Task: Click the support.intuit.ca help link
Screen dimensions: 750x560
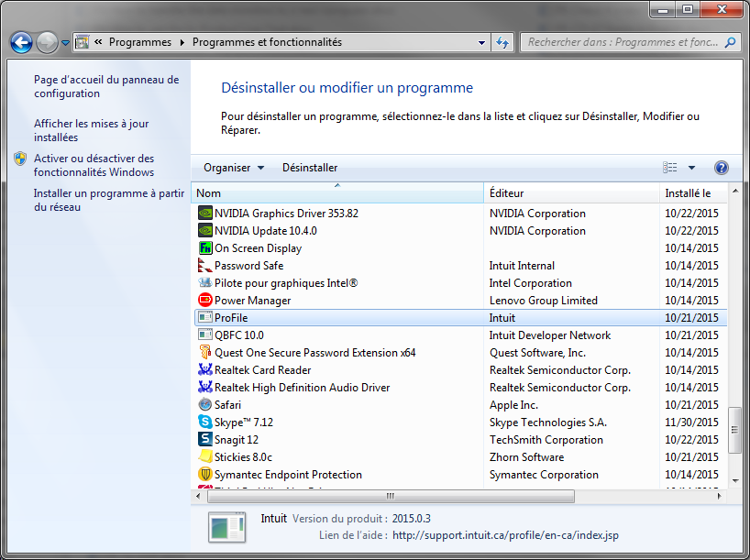Action: tap(505, 535)
